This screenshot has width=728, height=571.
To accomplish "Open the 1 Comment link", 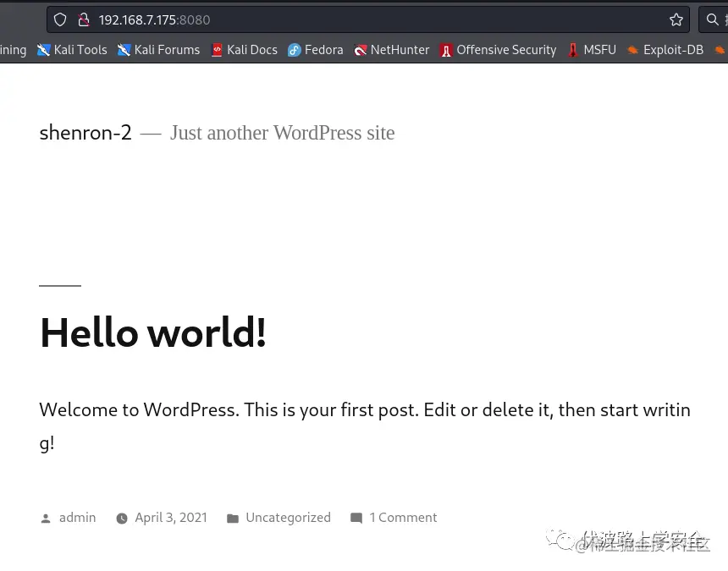I will coord(403,517).
